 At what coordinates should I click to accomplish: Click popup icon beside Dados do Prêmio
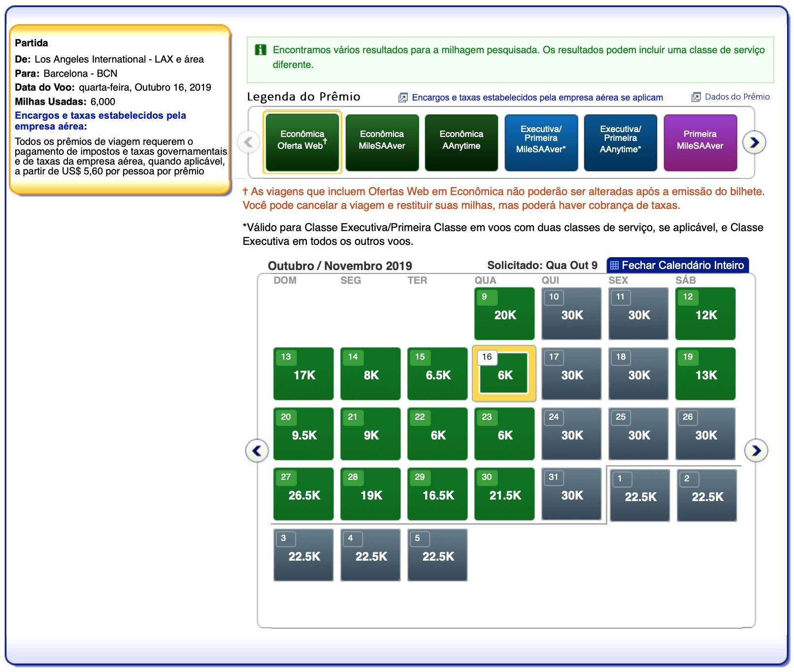click(x=696, y=97)
